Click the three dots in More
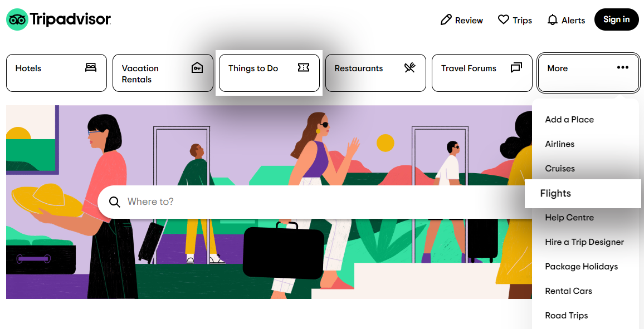Image resolution: width=644 pixels, height=329 pixels. point(623,68)
